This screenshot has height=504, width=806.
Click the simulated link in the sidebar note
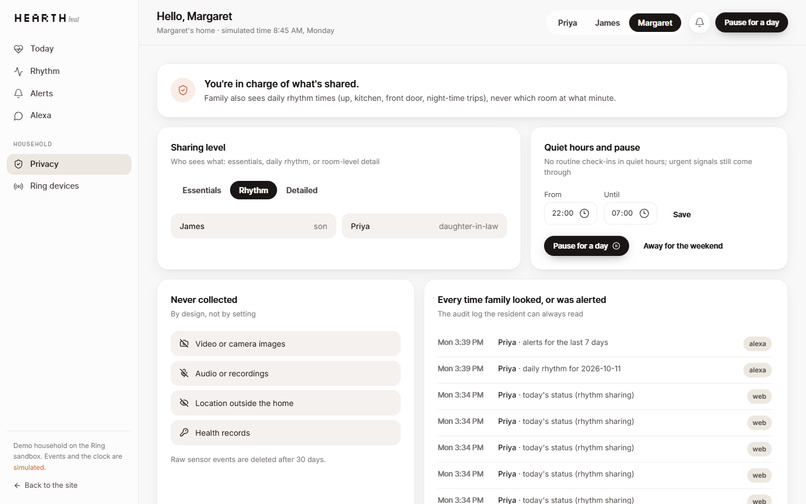29,467
